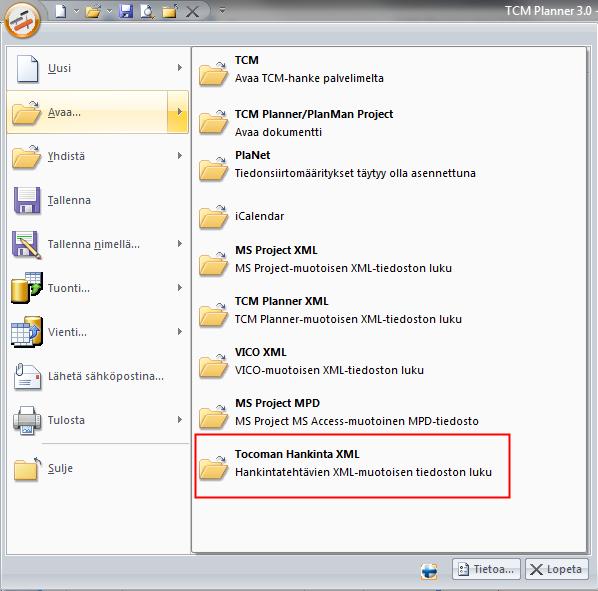Select the Tallenna nimellä... menu item
The width and height of the screenshot is (598, 591).
(x=98, y=244)
